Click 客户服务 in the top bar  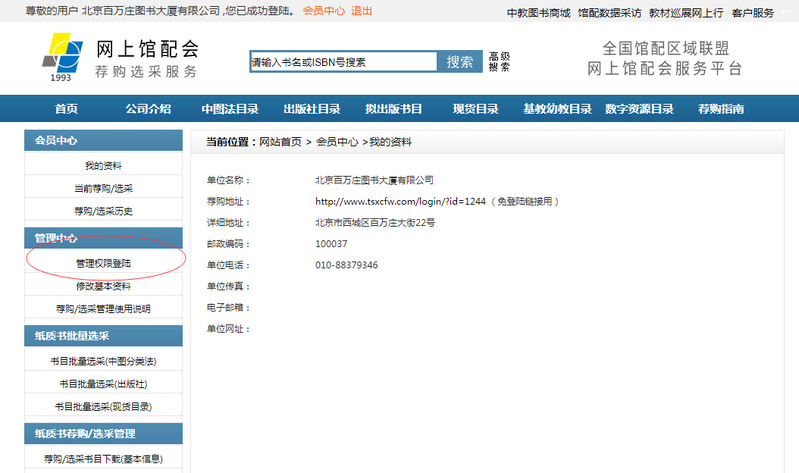(753, 13)
